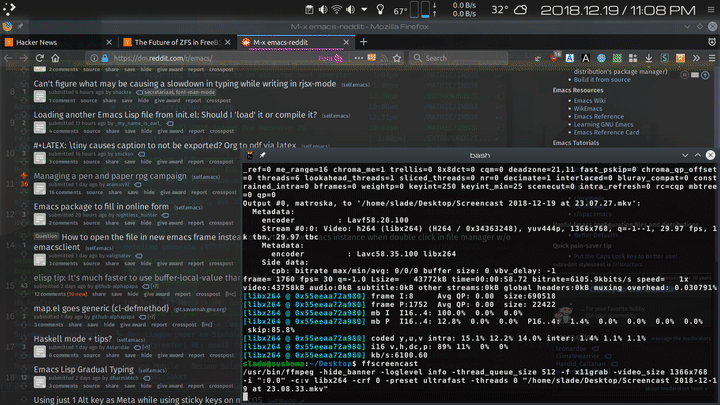Open 'Emacs Lisp Gradual Typing' post
Screen dimensions: 720x405
tap(84, 370)
